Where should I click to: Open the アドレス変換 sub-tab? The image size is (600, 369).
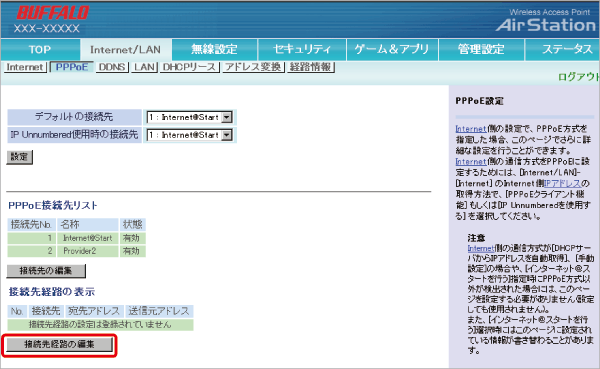pos(253,67)
